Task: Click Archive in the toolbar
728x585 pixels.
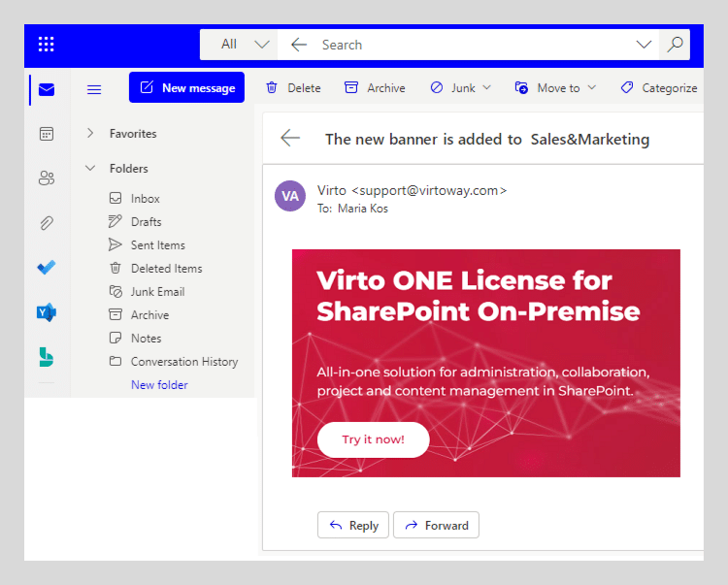Action: pyautogui.click(x=375, y=87)
